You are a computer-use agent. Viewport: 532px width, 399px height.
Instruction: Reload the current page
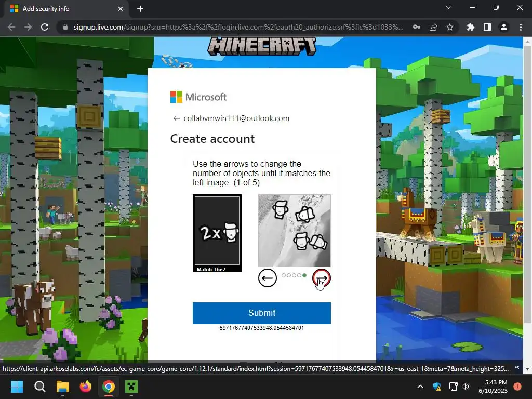(x=45, y=27)
